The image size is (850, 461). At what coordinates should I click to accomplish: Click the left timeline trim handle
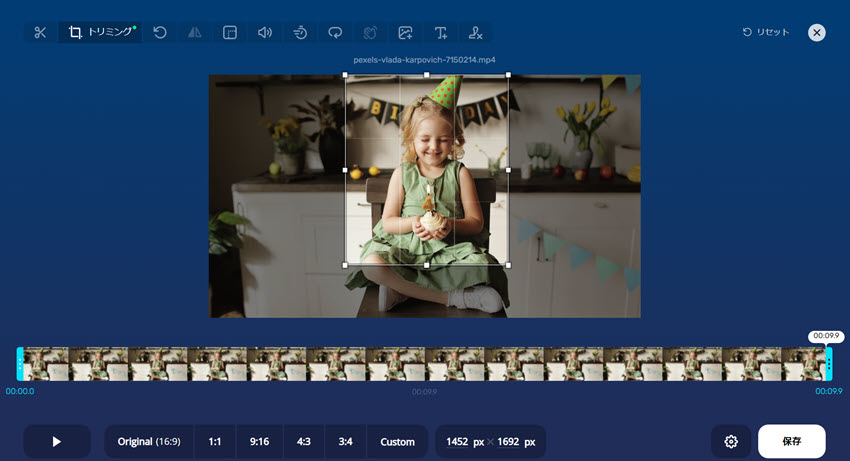[x=20, y=364]
